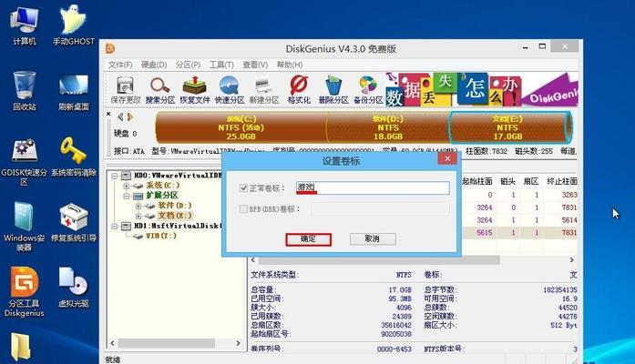635x364 pixels.
Task: Open the Tools (工具) menu
Action: 221,65
